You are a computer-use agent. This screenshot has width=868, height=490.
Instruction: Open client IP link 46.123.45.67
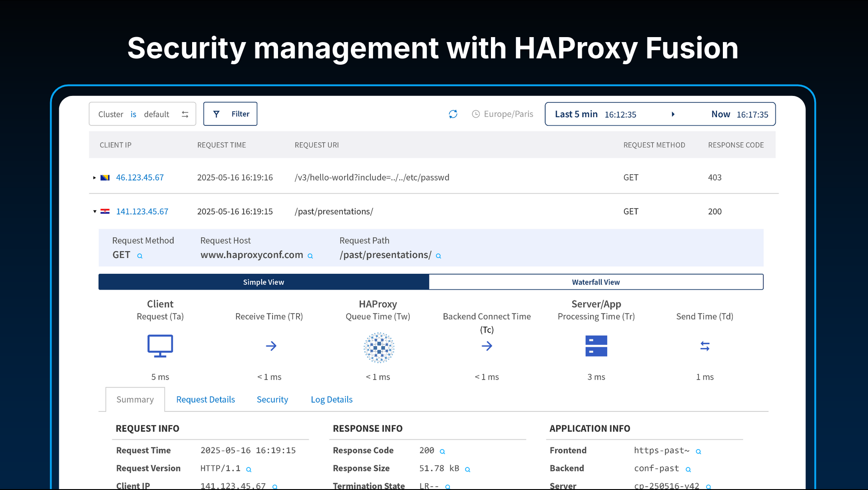tap(140, 177)
